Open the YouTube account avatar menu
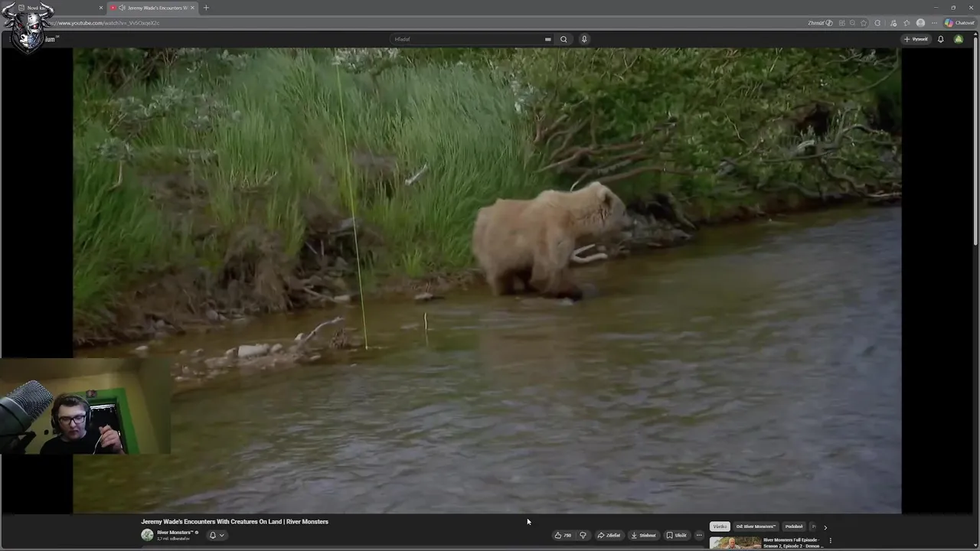This screenshot has height=551, width=980. pyautogui.click(x=959, y=39)
